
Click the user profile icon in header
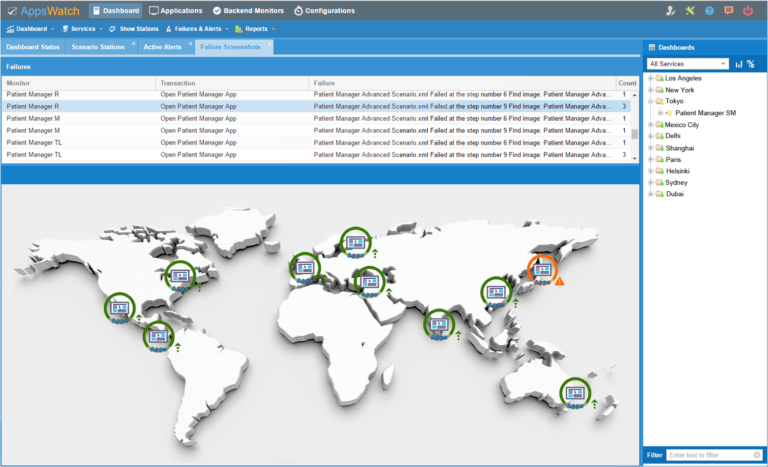click(671, 10)
